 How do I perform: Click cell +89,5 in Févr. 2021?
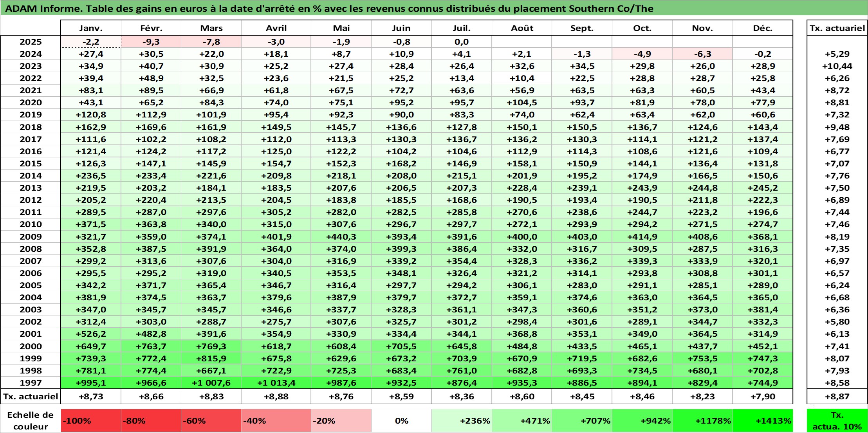point(151,90)
